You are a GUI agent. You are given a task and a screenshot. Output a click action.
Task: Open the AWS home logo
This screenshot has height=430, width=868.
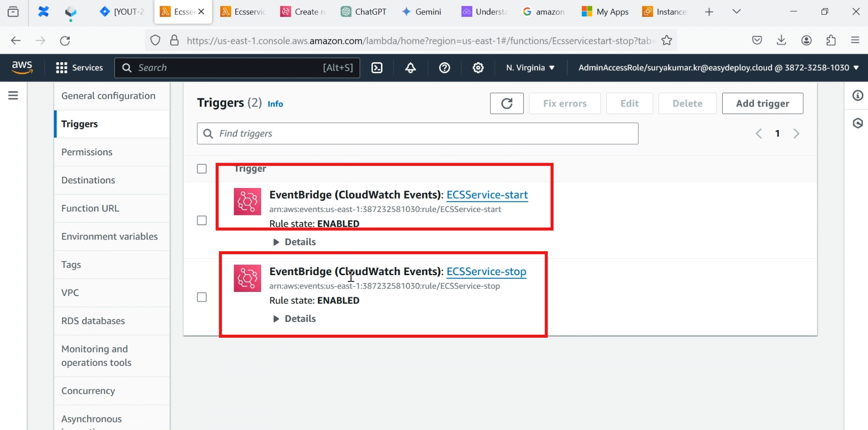click(x=22, y=67)
